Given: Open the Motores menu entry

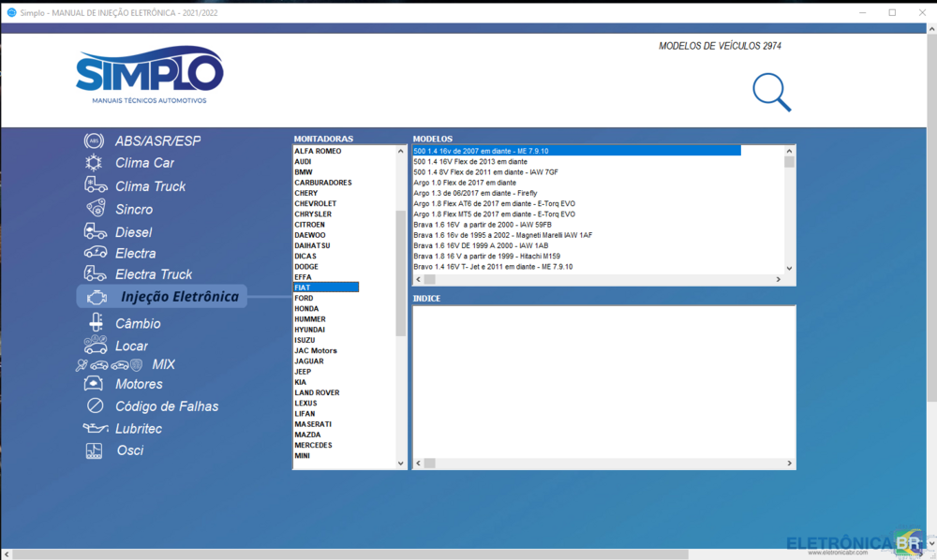Looking at the screenshot, I should tap(139, 384).
